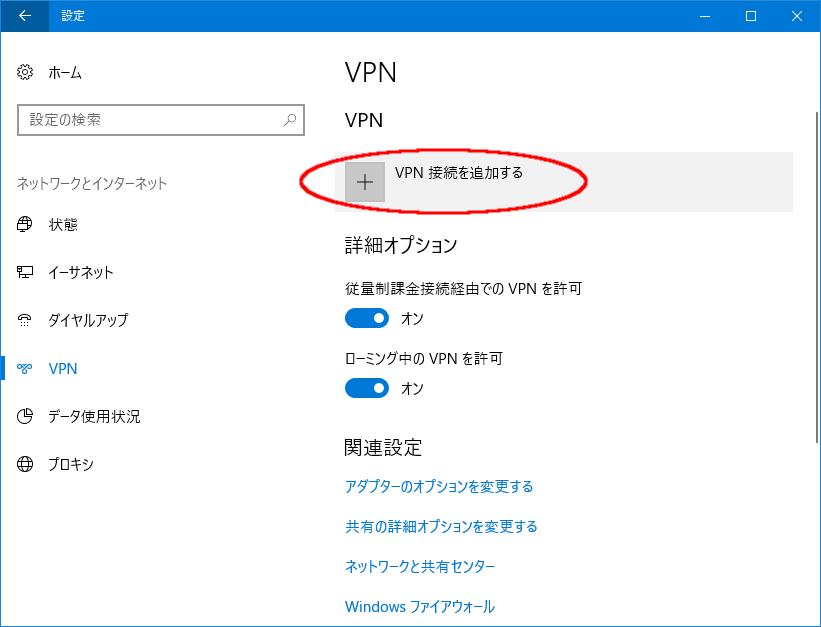The width and height of the screenshot is (821, 627).
Task: Open アダプターのオプションを変更する link
Action: tap(439, 487)
